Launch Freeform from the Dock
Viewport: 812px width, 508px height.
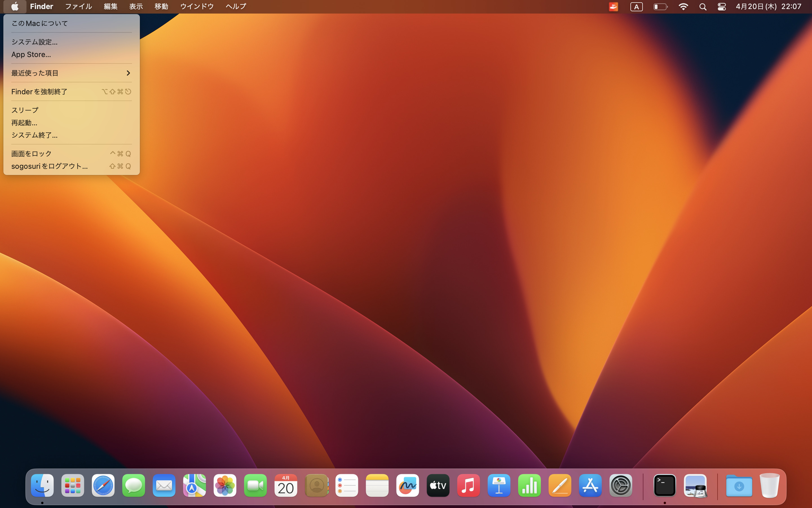click(408, 485)
